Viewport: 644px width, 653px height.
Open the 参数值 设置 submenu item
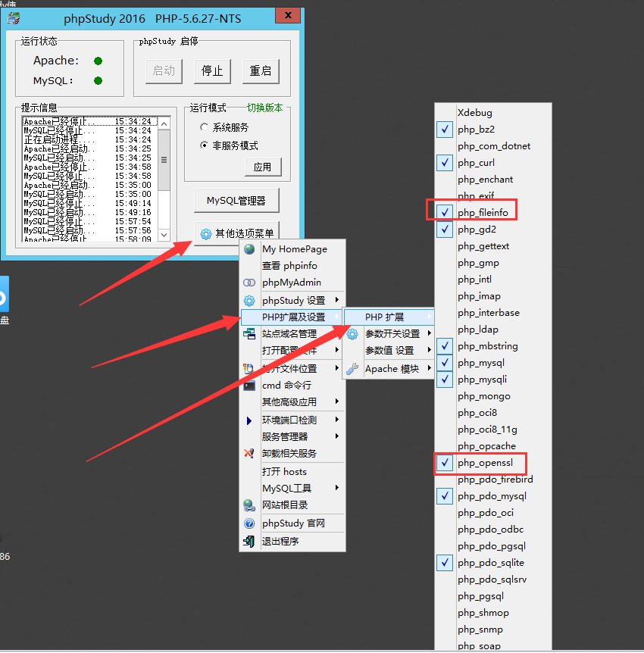pos(389,350)
